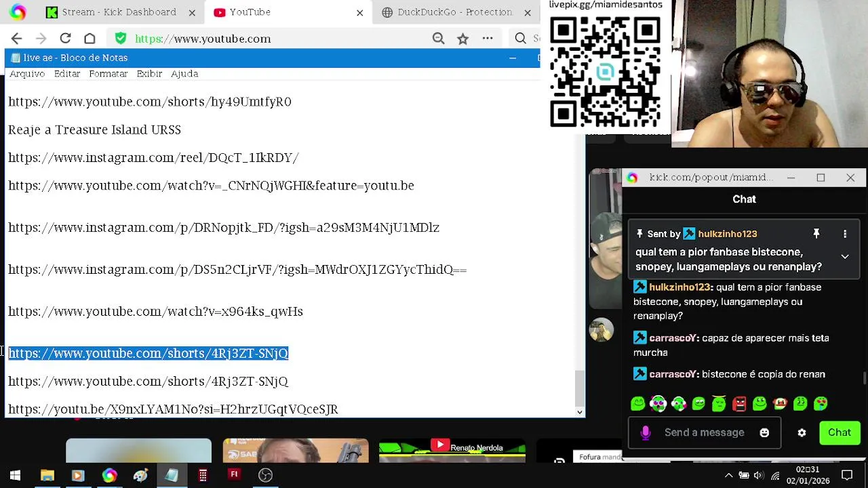The image size is (868, 488).
Task: Pick the purple-eyed headphones emote
Action: (658, 404)
